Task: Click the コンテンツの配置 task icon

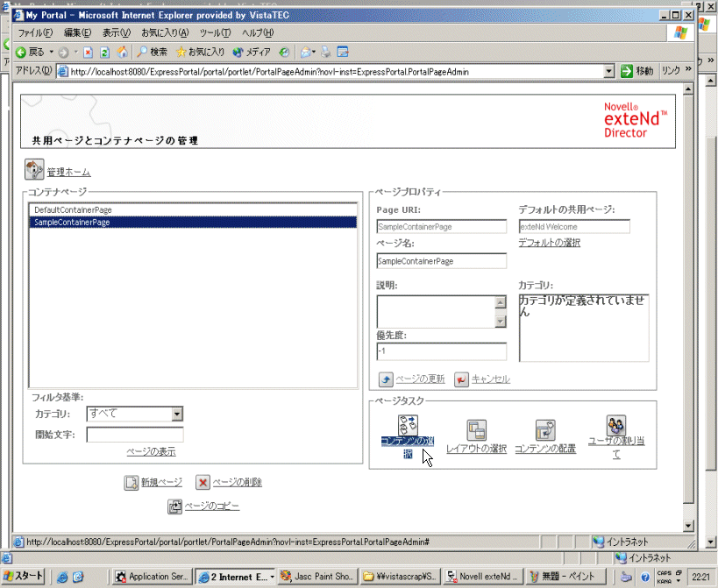Action: coord(545,430)
